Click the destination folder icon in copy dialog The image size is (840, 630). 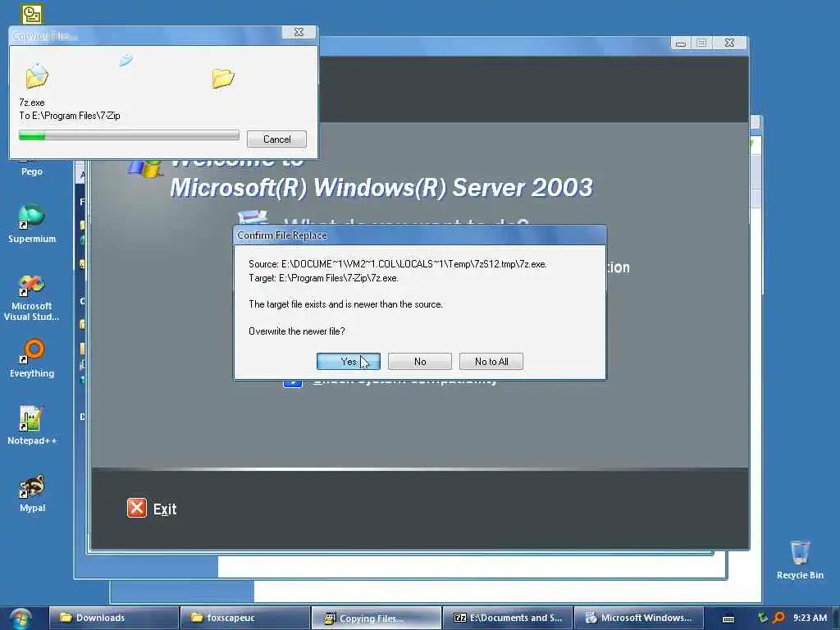click(x=223, y=78)
